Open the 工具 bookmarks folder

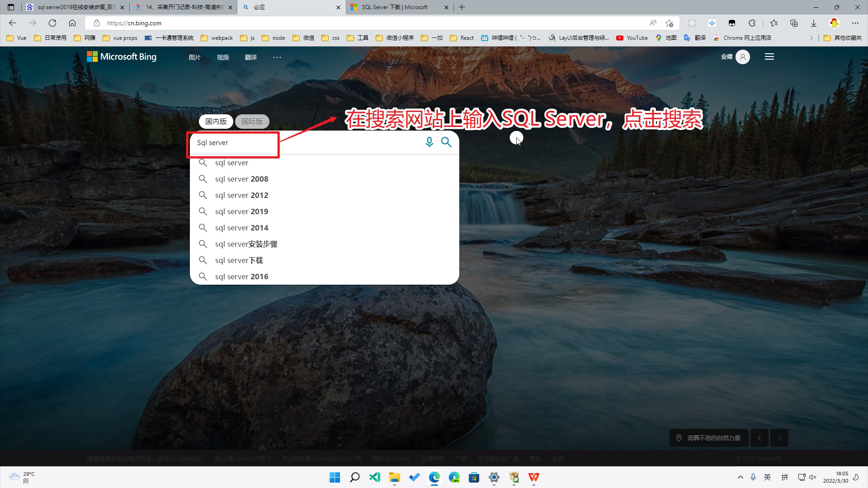pyautogui.click(x=358, y=38)
